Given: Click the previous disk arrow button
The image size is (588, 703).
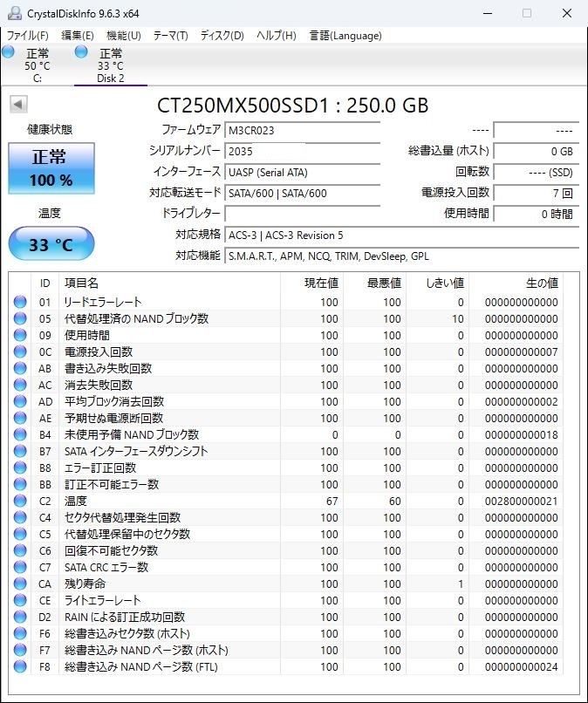Looking at the screenshot, I should (19, 104).
